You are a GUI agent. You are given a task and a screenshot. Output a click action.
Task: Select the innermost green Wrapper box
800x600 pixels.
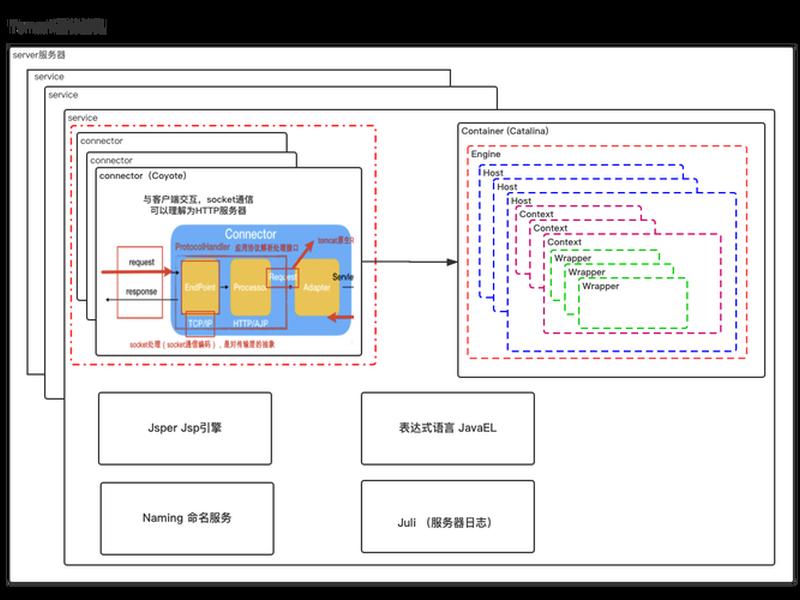(x=633, y=303)
